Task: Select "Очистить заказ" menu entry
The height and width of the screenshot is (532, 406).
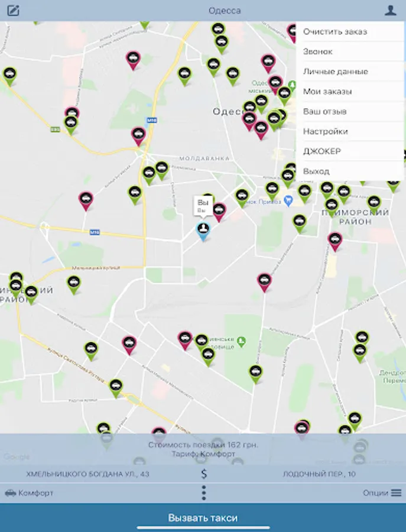Action: click(x=350, y=31)
